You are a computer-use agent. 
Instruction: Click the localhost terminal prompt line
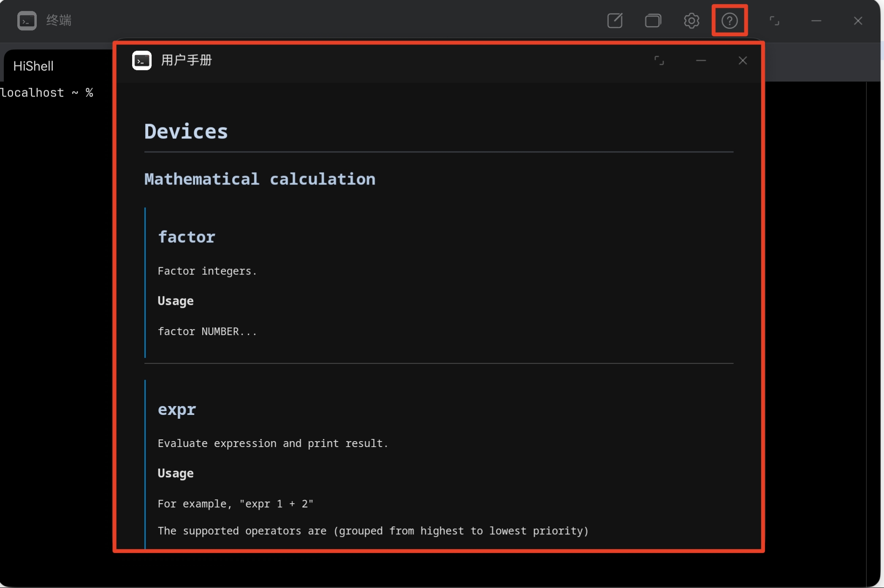[46, 93]
